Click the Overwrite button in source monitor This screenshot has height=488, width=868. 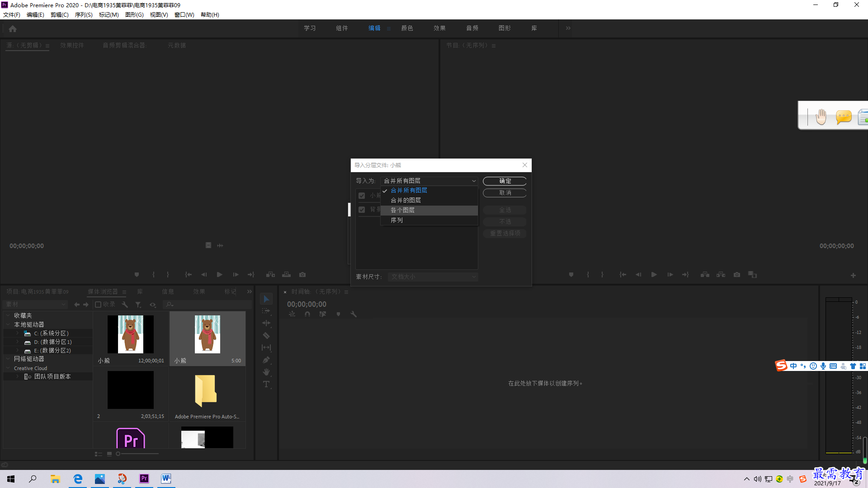[287, 275]
